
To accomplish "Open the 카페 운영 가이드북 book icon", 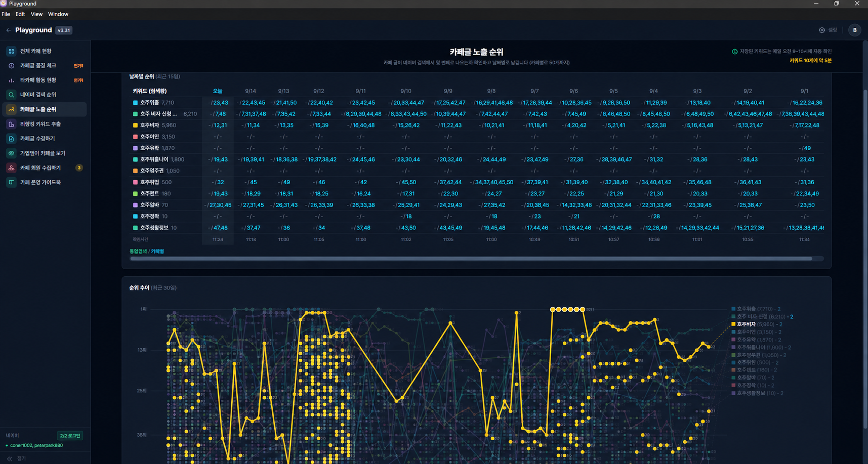I will pos(11,182).
